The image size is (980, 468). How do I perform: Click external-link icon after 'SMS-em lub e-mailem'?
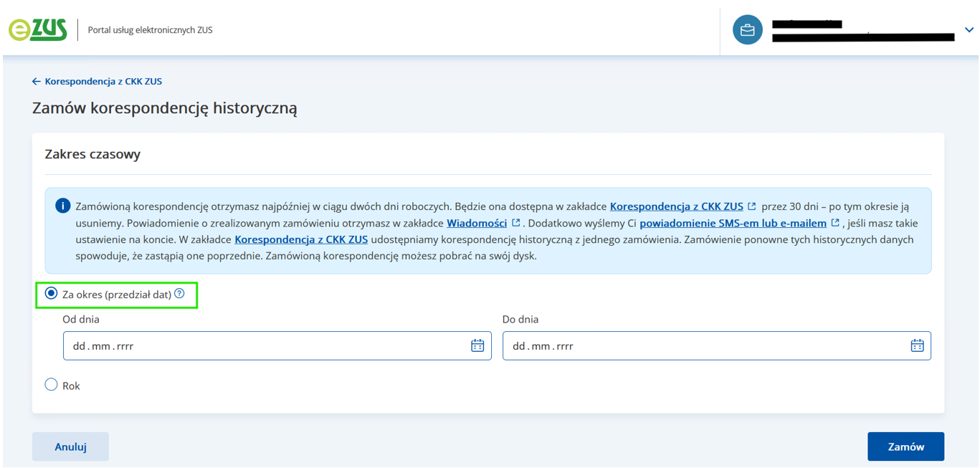(x=835, y=223)
